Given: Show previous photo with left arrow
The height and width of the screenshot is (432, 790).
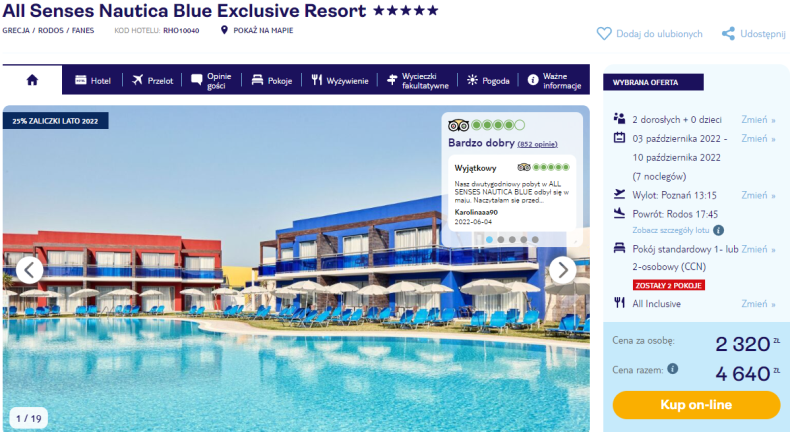Looking at the screenshot, I should (x=30, y=270).
